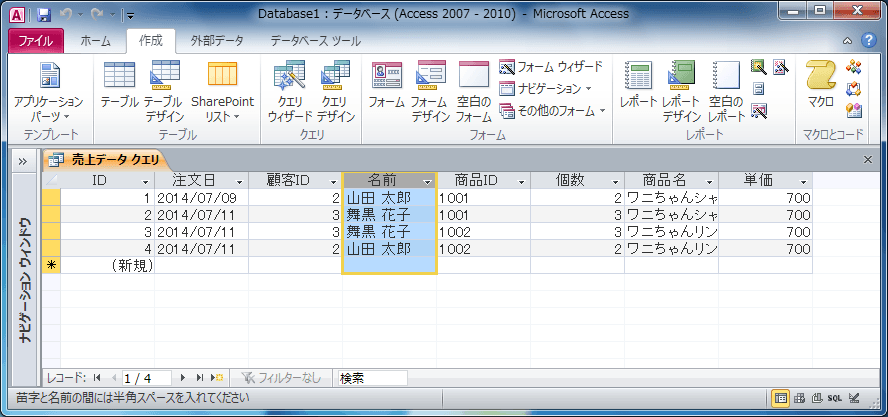
Task: Customize Quick Access Toolbar dropdown
Action: click(130, 15)
